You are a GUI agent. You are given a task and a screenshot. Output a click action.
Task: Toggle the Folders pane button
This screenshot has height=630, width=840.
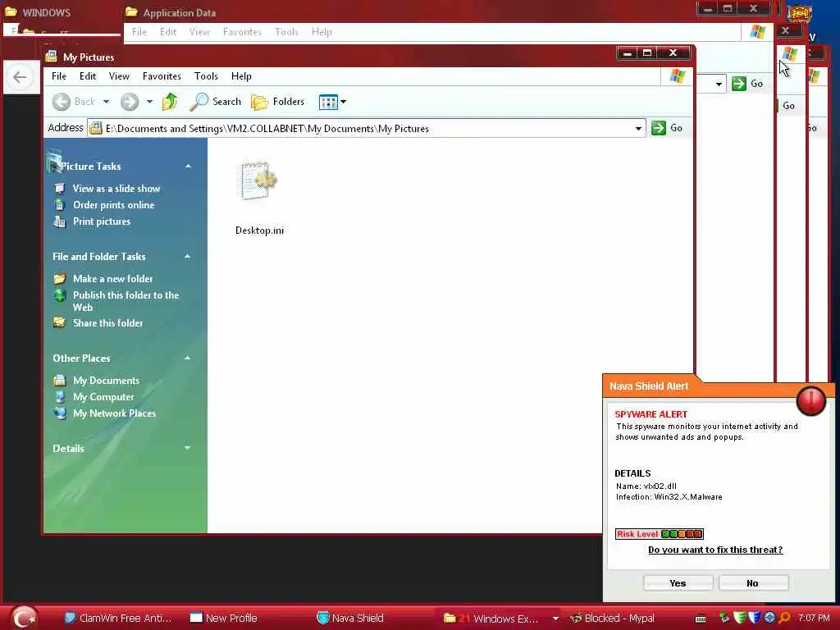(x=278, y=101)
